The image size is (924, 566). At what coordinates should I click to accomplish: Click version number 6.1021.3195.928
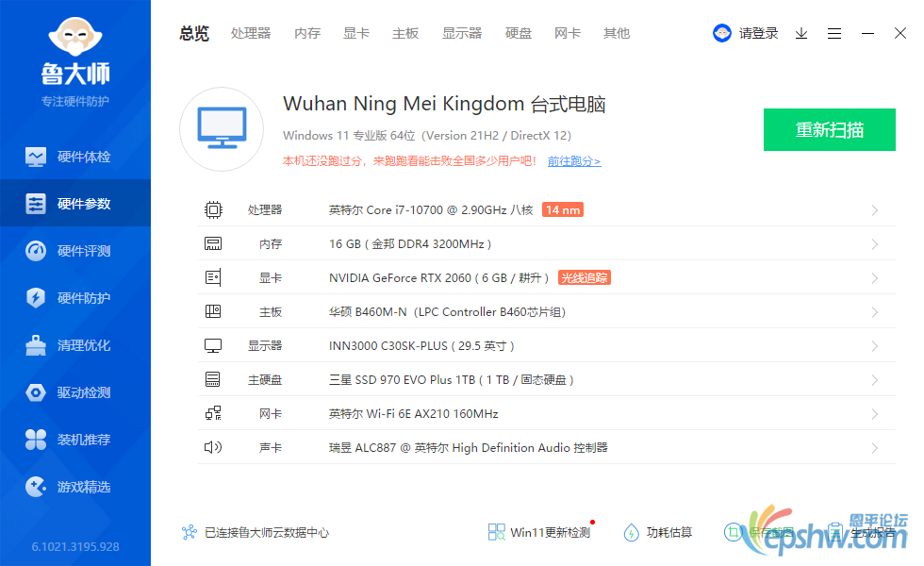tap(75, 546)
